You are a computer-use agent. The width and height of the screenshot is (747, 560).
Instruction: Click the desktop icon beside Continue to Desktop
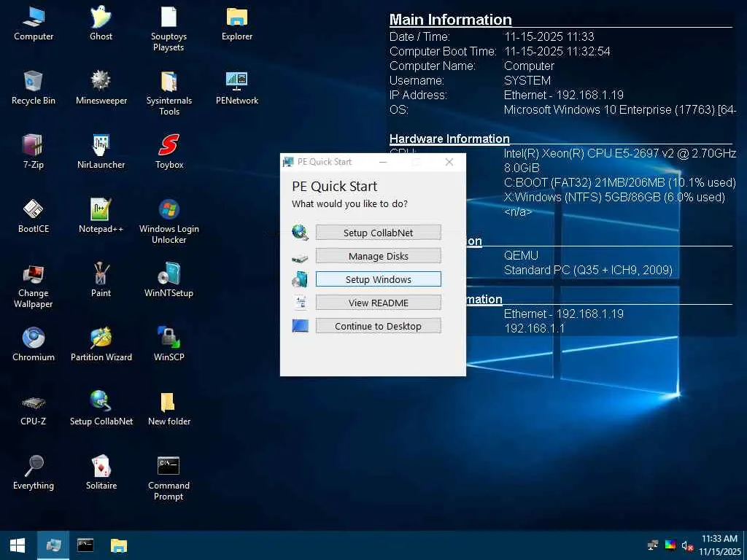pos(300,326)
